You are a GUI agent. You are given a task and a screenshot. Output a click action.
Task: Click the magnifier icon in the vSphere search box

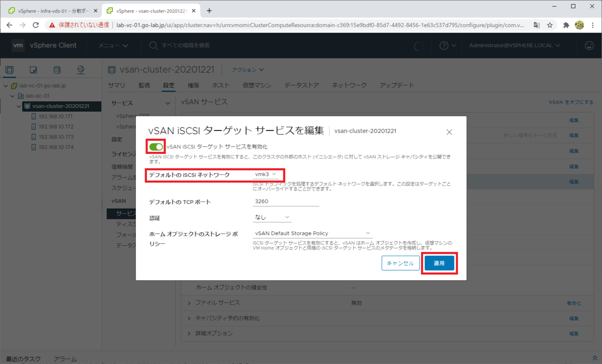point(154,46)
